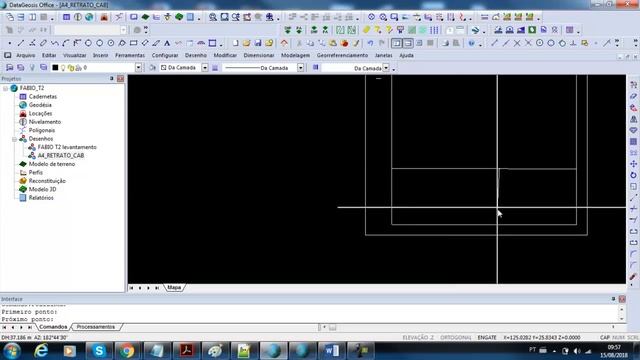
Task: Click the globe icon in top toolbar
Action: point(89,17)
